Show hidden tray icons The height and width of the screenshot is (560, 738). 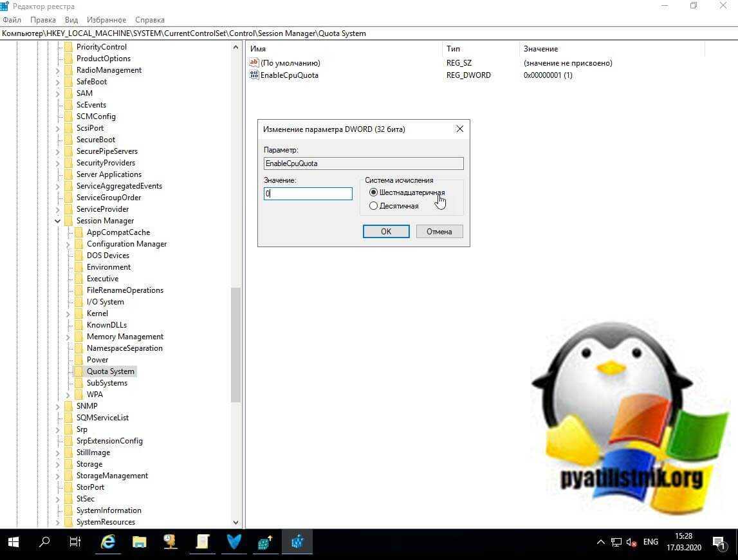[x=600, y=543]
